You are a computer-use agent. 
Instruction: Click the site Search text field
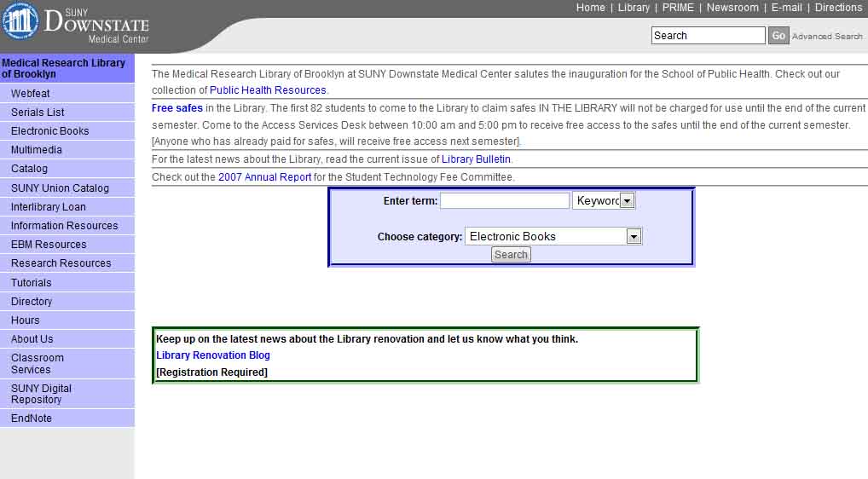pyautogui.click(x=708, y=36)
